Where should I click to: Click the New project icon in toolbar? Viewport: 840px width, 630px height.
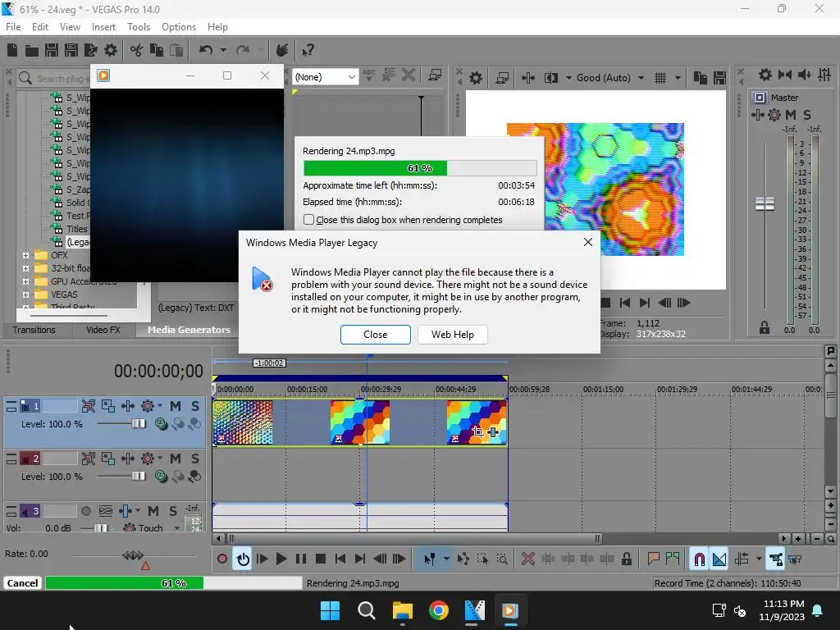12,50
